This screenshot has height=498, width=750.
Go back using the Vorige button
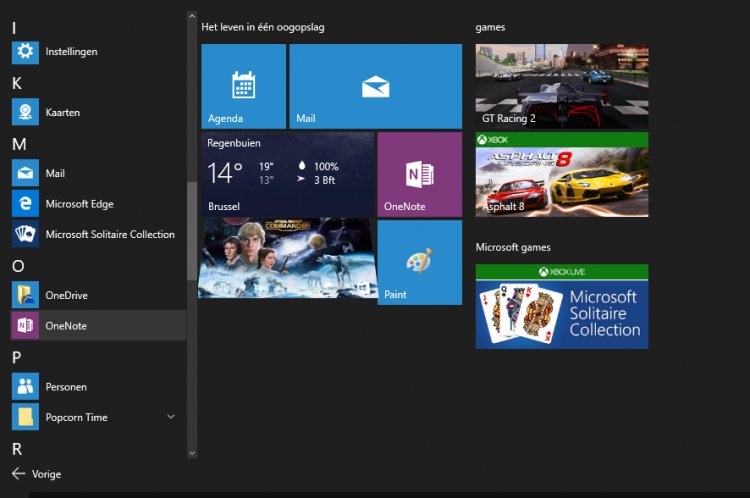pos(36,474)
